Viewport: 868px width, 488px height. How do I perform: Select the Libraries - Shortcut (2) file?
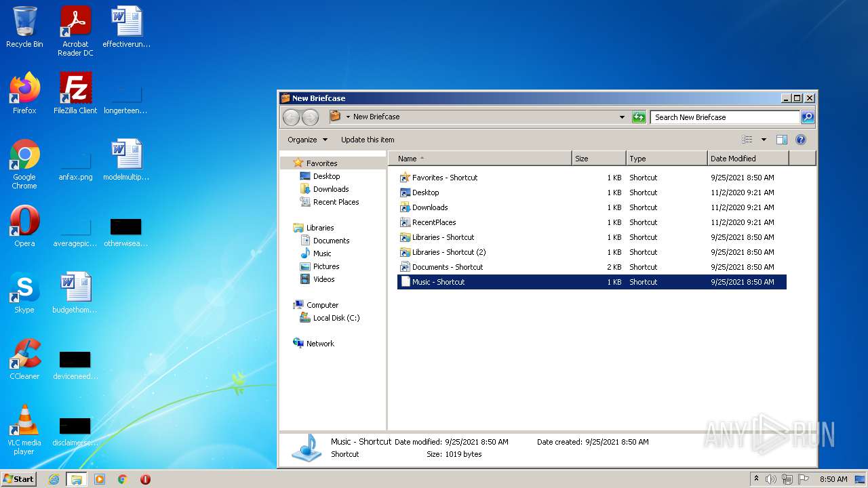[x=591, y=252]
